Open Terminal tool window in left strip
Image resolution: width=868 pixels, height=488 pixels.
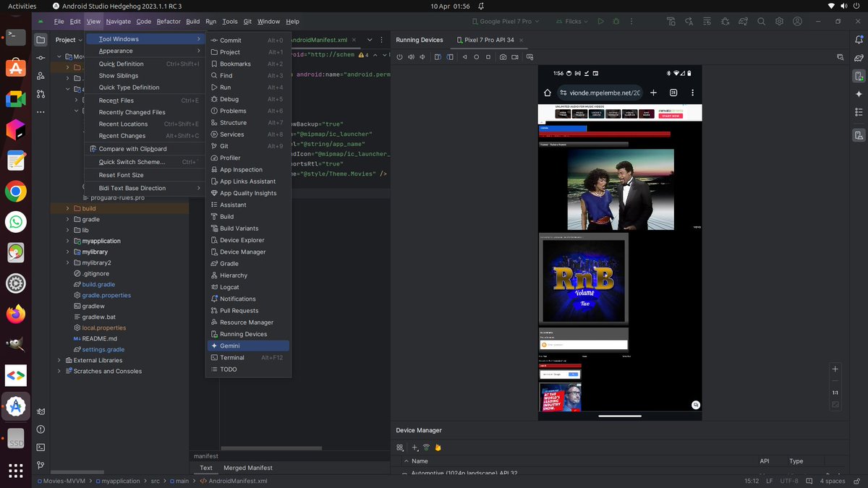[41, 448]
